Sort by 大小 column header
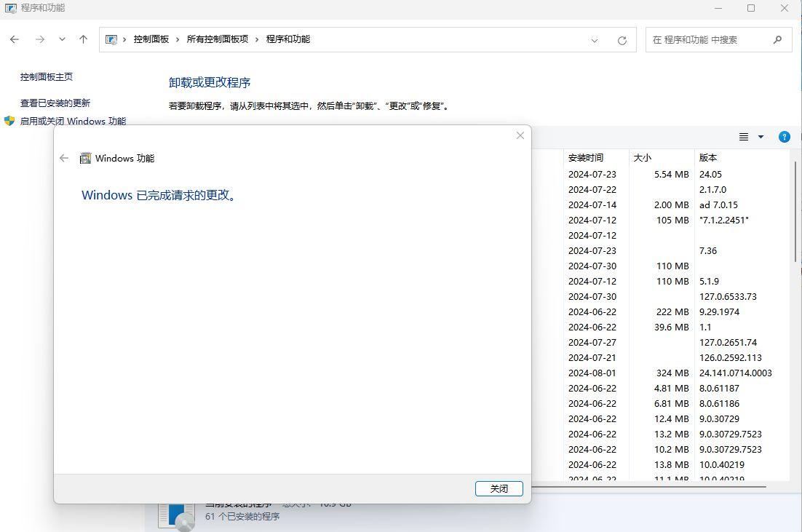Screen dimensions: 802x532 [x=662, y=157]
